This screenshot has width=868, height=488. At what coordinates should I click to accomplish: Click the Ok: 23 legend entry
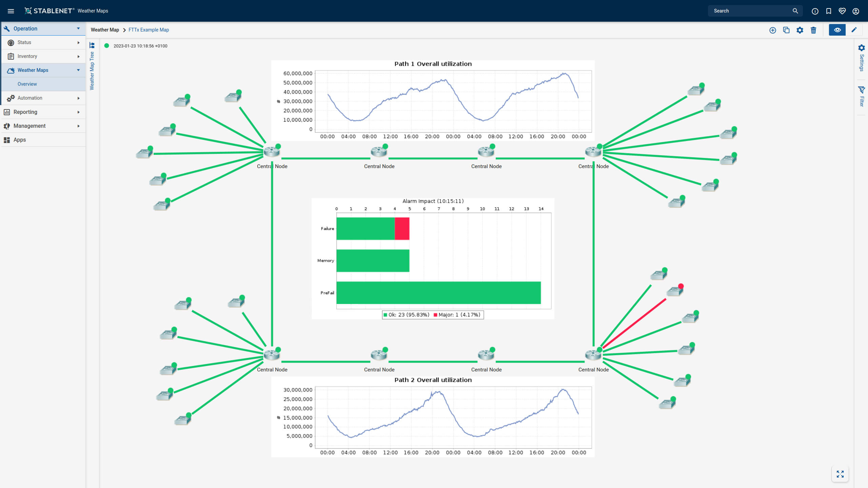tap(406, 315)
